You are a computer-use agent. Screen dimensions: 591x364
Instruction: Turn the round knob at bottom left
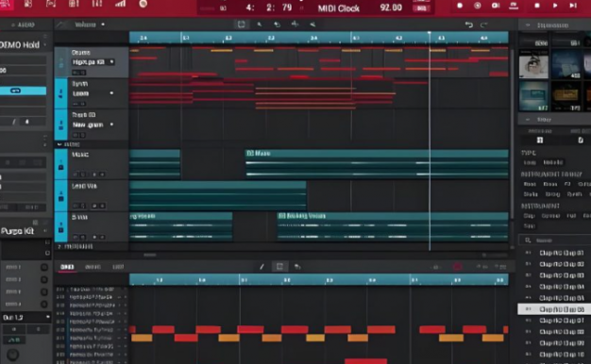12,355
